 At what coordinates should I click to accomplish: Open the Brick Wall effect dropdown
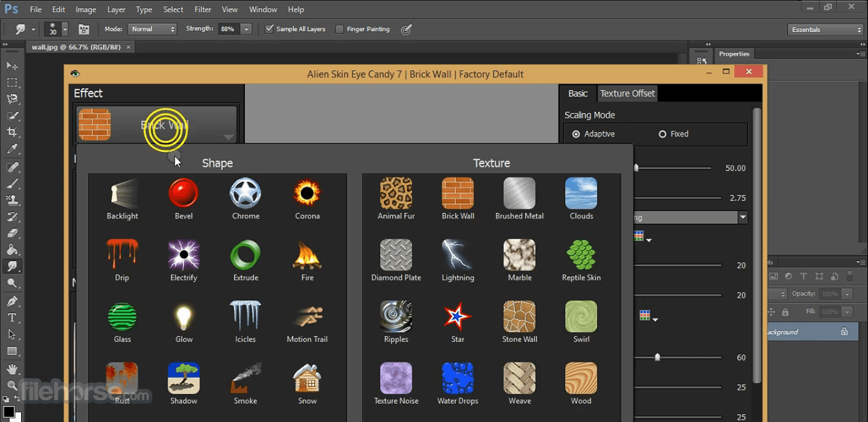coord(157,125)
